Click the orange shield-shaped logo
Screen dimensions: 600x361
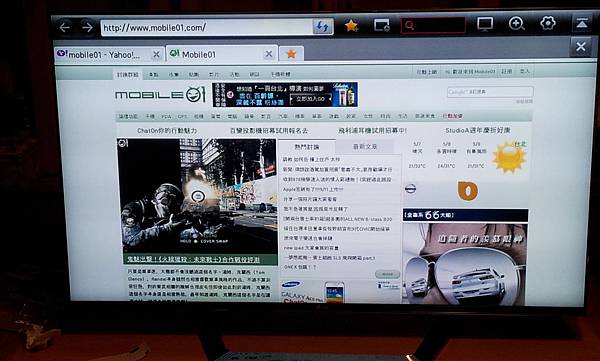coord(467,191)
